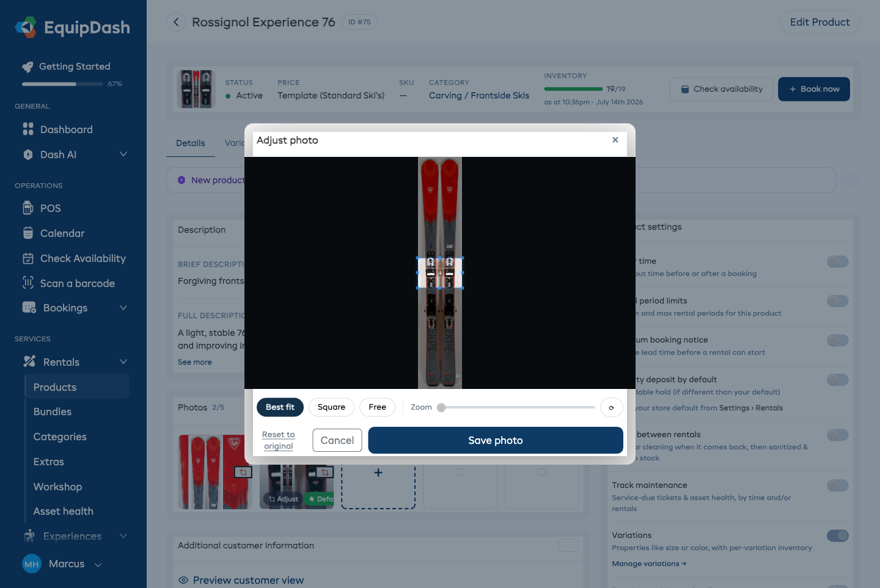This screenshot has height=588, width=880.
Task: Click the Adjust button on the second photo
Action: (x=284, y=499)
